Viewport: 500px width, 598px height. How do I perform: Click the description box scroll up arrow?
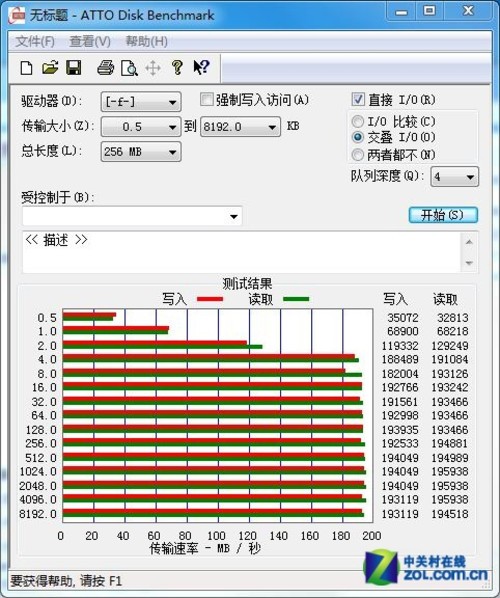(469, 242)
